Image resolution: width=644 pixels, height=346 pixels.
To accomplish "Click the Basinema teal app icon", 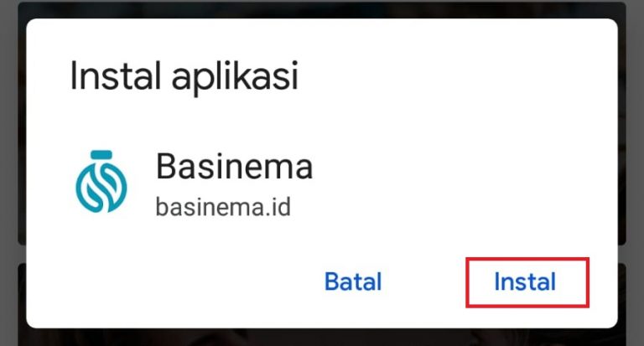I will [101, 182].
